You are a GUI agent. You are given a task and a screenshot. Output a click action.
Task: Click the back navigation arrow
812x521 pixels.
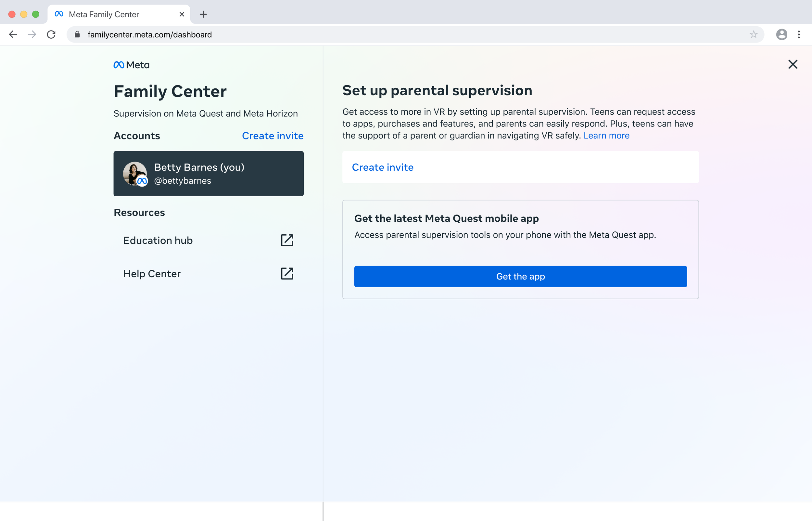pos(13,34)
